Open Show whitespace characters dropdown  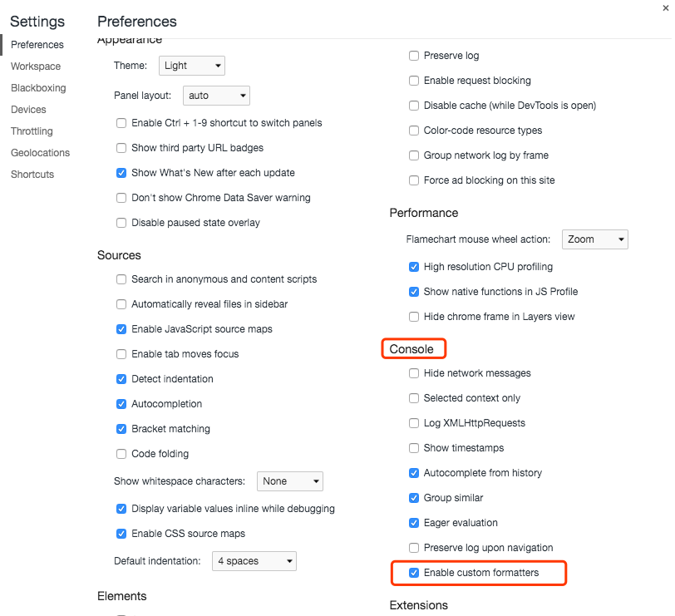pos(290,481)
